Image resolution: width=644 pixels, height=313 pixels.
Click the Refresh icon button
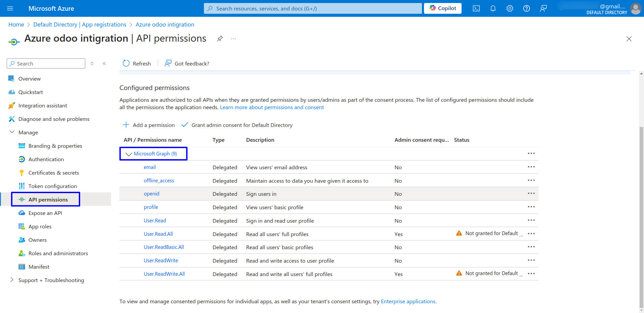(126, 63)
